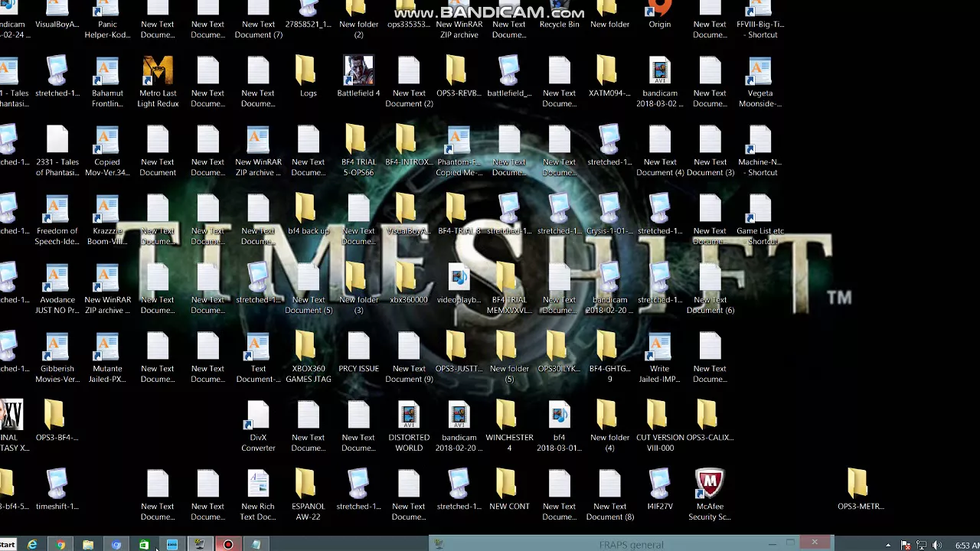
Task: Click the Start button on taskbar
Action: 8,544
